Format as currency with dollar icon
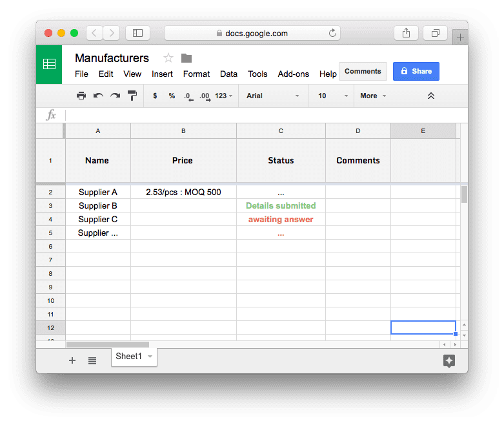Image resolution: width=504 pixels, height=425 pixels. [155, 96]
